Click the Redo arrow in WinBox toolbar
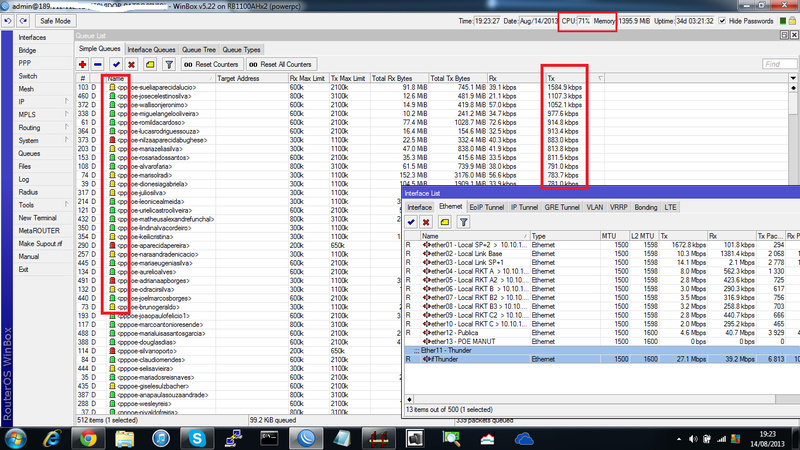This screenshot has width=800, height=450. [x=23, y=21]
